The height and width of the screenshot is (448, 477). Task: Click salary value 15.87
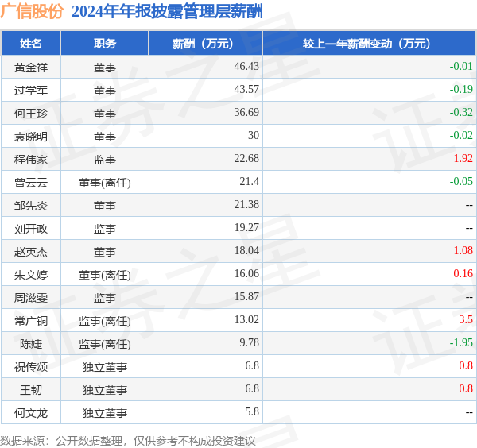(x=246, y=297)
